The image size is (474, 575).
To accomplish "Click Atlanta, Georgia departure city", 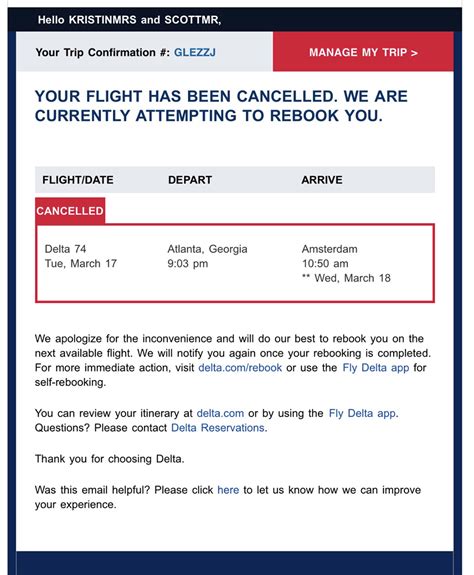I will 207,249.
